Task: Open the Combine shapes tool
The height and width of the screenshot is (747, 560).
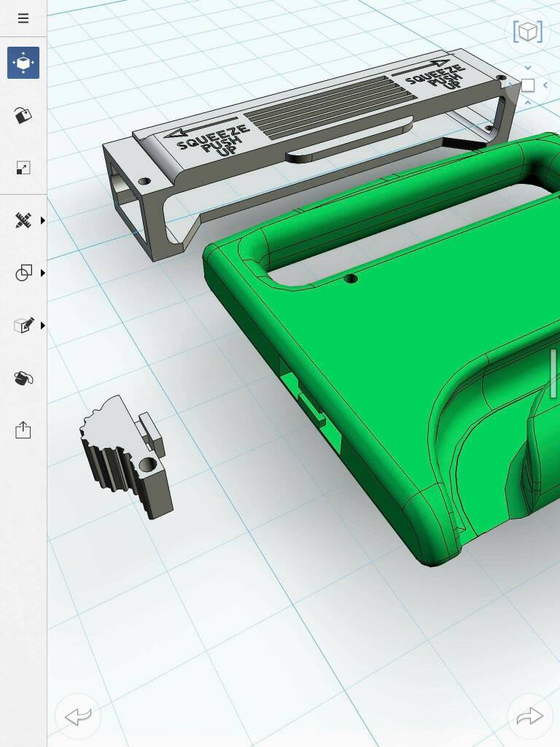Action: (x=23, y=273)
